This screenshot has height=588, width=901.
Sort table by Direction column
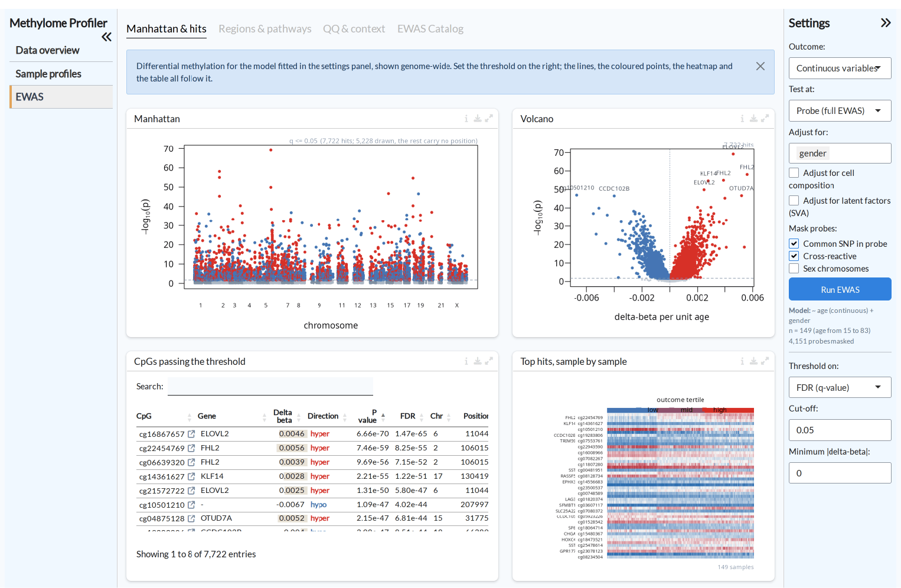[327, 416]
